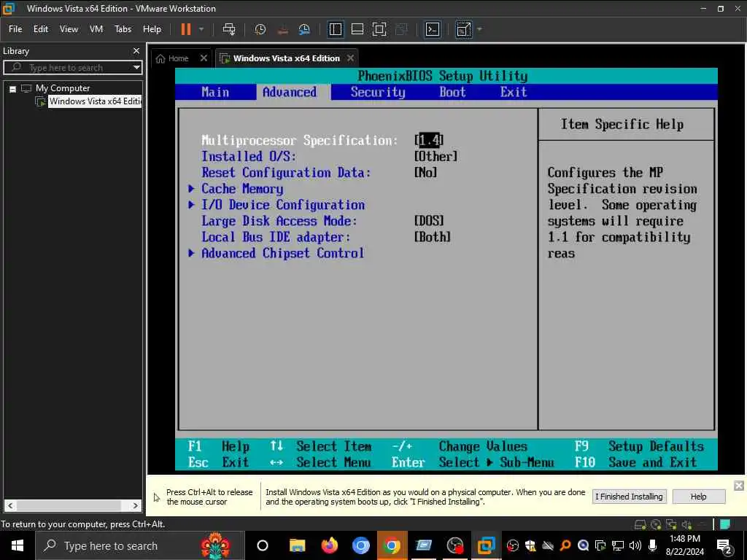Click the Multiprocessor Specification value 1.4

pyautogui.click(x=429, y=140)
